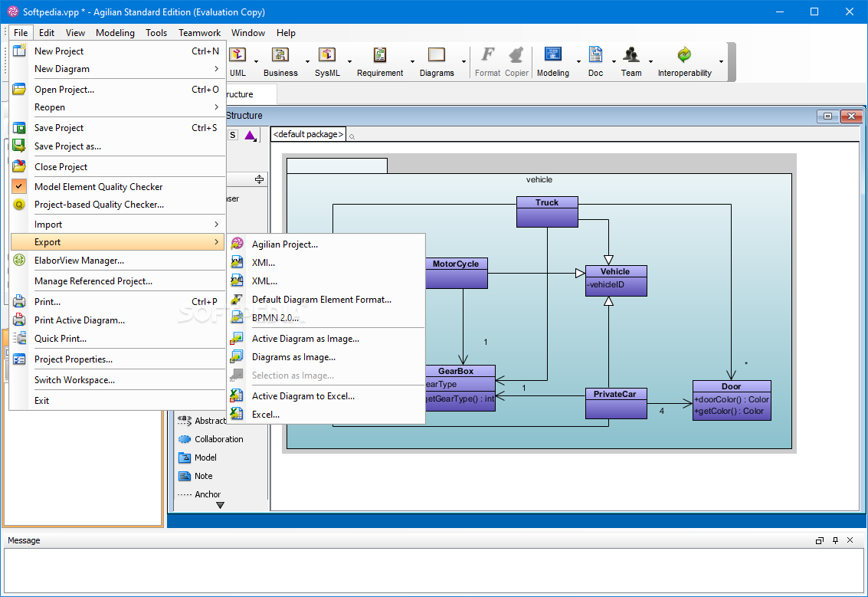This screenshot has height=597, width=868.
Task: Click the Print Active Diagram icon
Action: [19, 320]
